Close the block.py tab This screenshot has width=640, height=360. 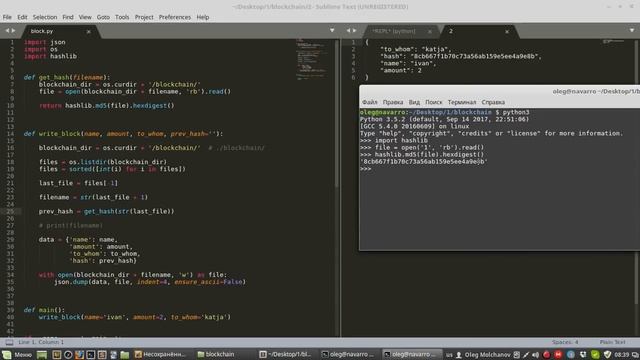coord(89,31)
